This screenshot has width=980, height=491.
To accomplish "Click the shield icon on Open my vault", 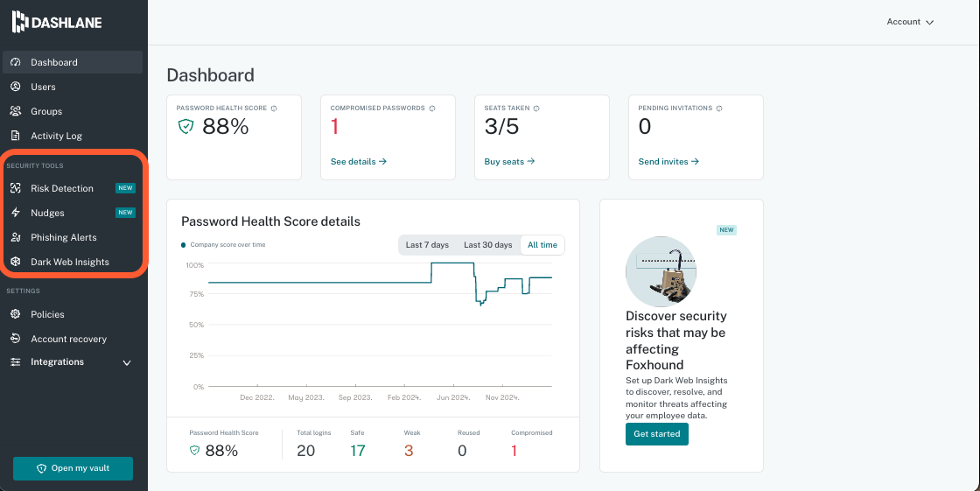I will point(42,468).
